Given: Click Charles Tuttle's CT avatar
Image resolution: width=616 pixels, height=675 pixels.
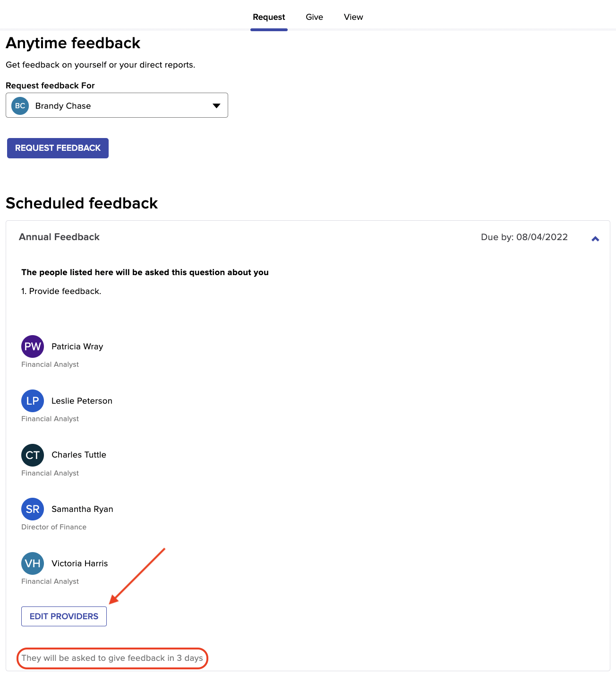Looking at the screenshot, I should click(x=33, y=455).
